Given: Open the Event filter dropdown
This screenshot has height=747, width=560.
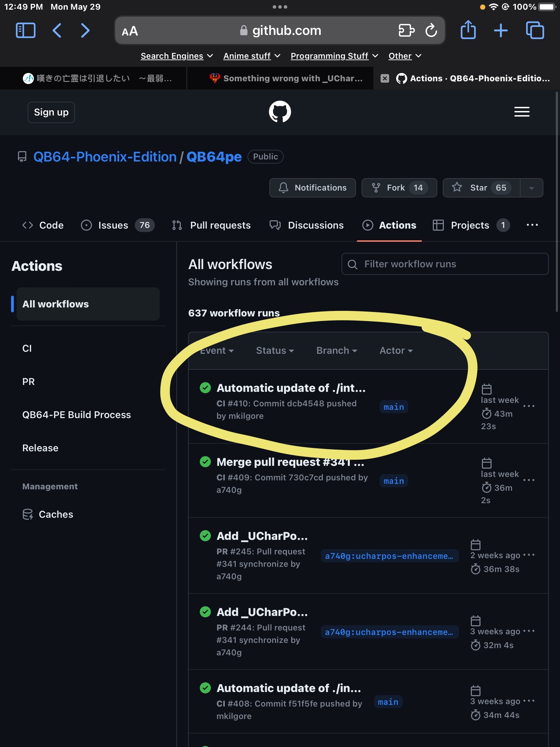Looking at the screenshot, I should click(217, 350).
